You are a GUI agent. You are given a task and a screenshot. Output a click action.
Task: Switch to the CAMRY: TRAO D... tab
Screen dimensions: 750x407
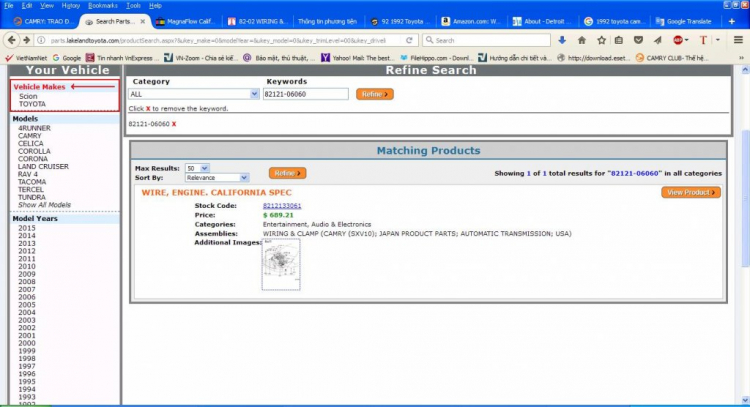pos(44,22)
